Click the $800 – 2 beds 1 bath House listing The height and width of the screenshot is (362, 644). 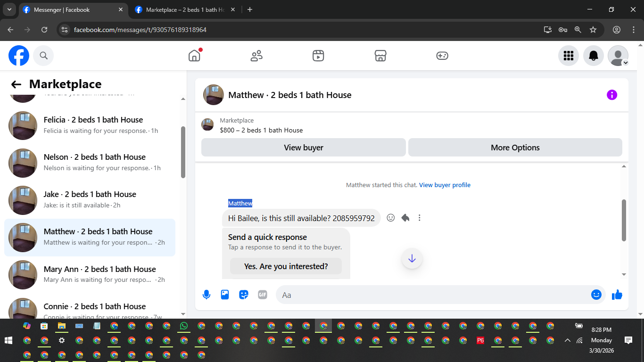261,130
